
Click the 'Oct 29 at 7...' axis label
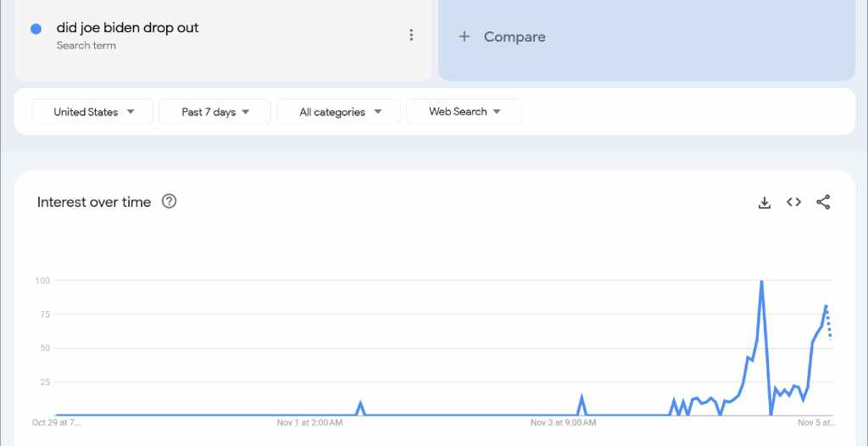point(56,423)
